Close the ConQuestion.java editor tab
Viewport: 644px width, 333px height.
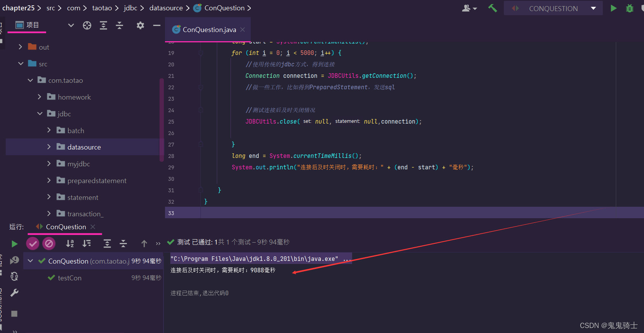point(243,29)
